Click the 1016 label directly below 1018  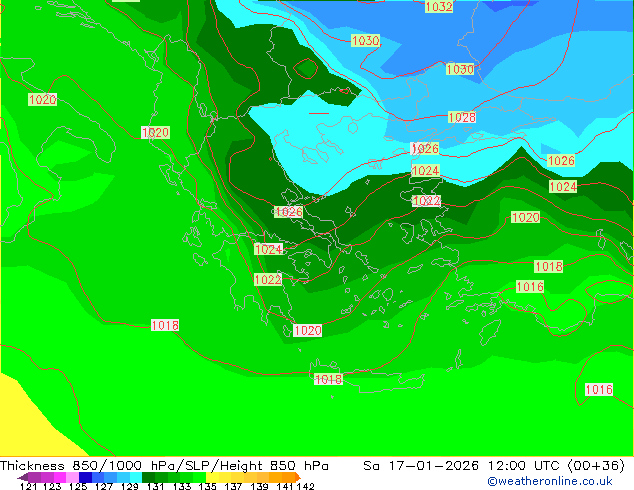point(530,287)
